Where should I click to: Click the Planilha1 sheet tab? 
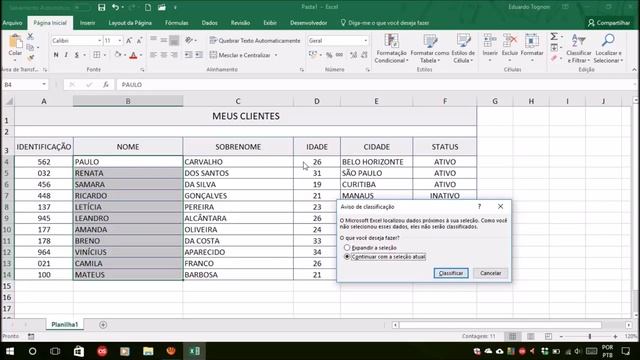pyautogui.click(x=64, y=324)
